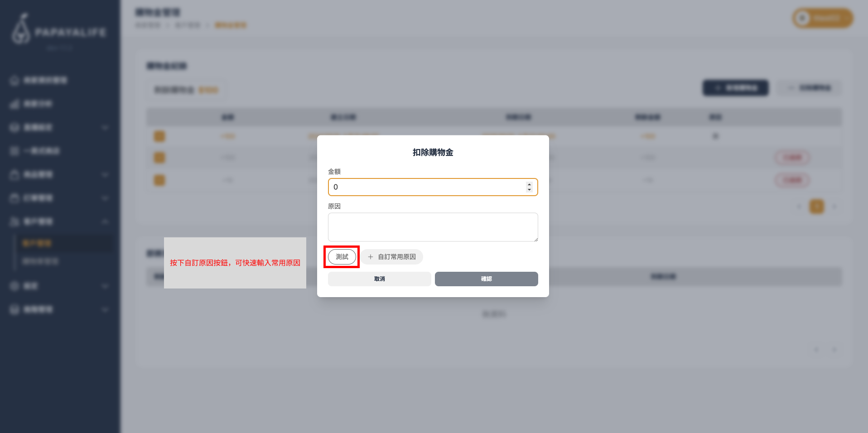Open the sidebar sub-item below the highlighted one
The width and height of the screenshot is (868, 433).
(x=40, y=262)
